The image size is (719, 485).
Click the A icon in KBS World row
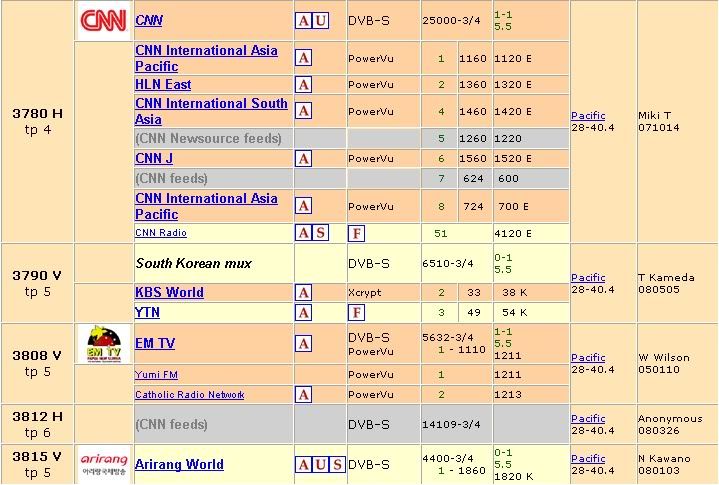pos(304,292)
